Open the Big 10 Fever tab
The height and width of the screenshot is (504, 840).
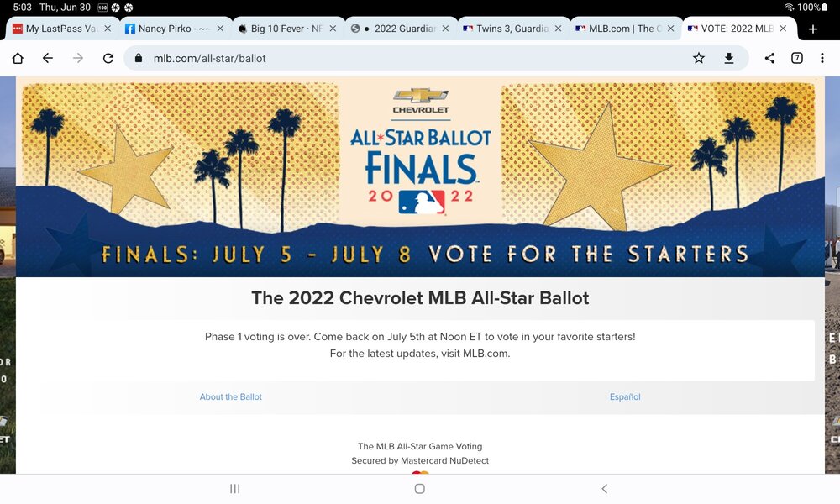[281, 29]
